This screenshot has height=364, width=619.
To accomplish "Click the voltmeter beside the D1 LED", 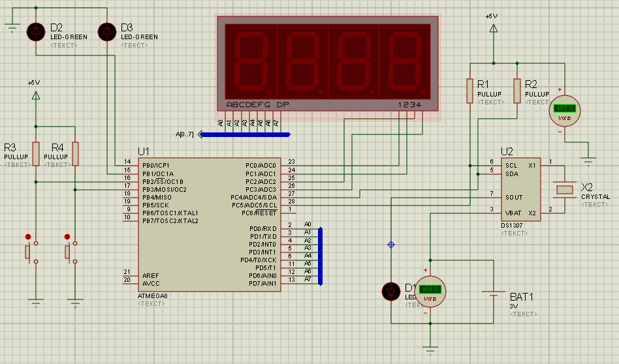I will click(430, 290).
